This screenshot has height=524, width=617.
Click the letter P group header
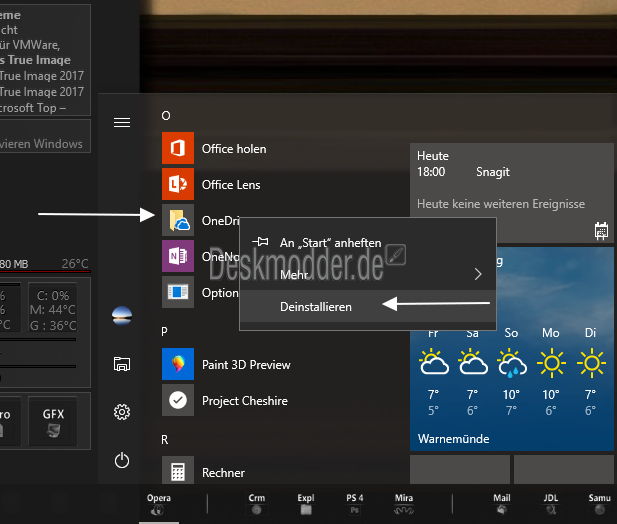coord(164,331)
